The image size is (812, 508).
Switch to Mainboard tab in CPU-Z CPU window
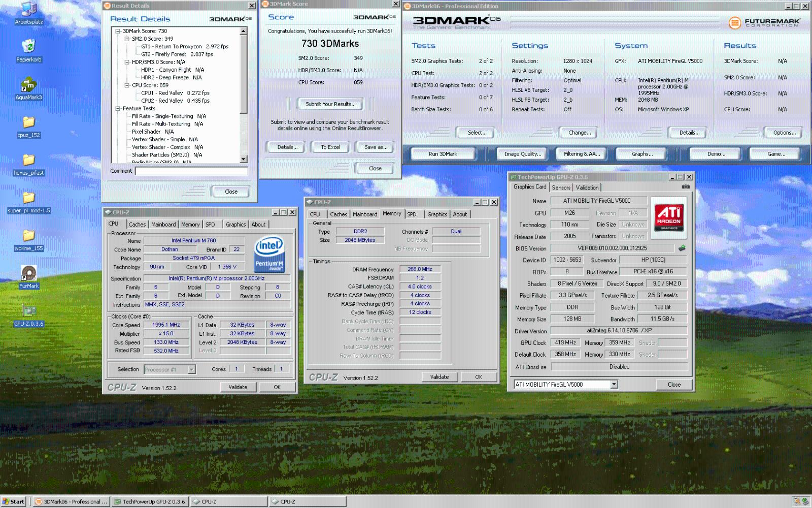tap(163, 225)
